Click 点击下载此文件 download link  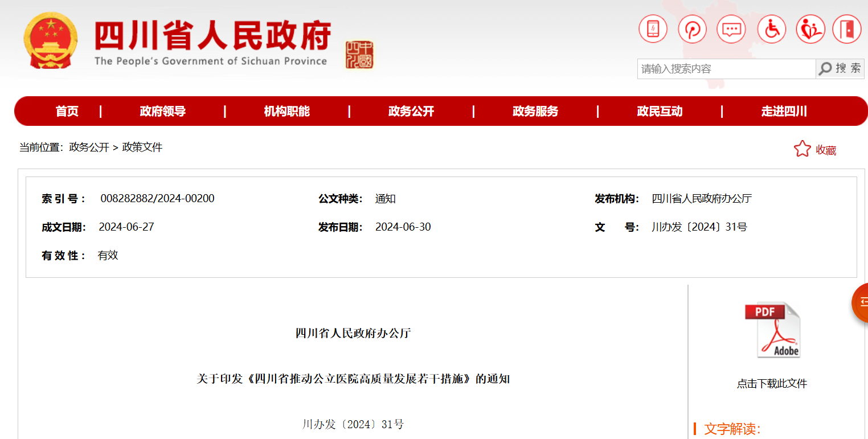tap(772, 384)
